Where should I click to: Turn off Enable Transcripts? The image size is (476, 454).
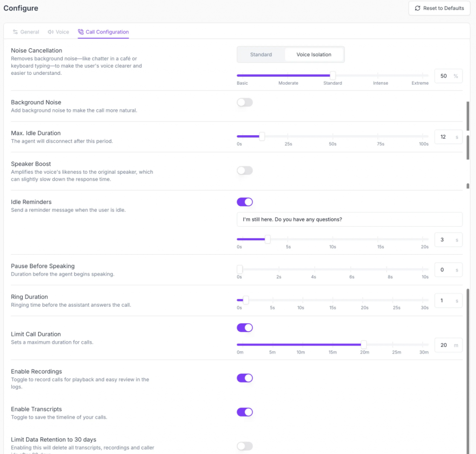pyautogui.click(x=245, y=412)
